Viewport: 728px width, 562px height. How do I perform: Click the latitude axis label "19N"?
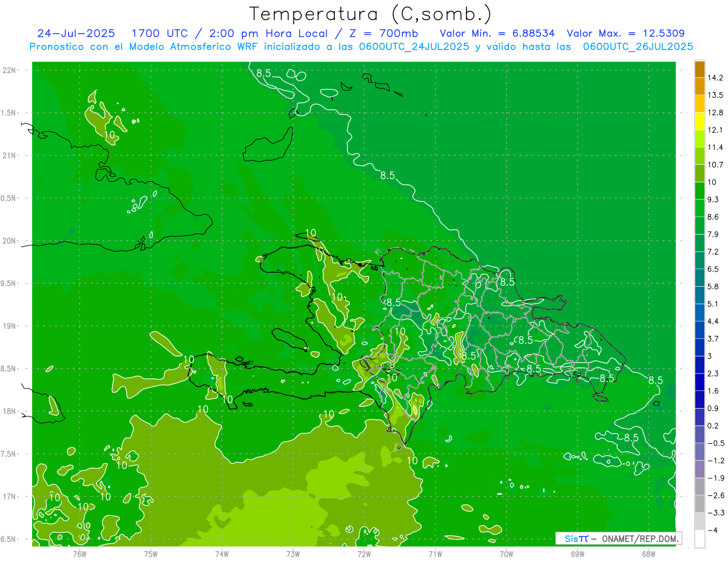click(x=9, y=326)
